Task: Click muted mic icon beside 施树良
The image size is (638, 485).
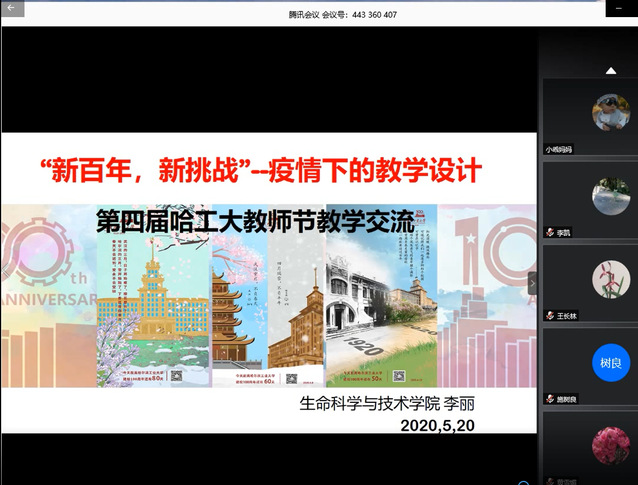Action: pos(550,398)
